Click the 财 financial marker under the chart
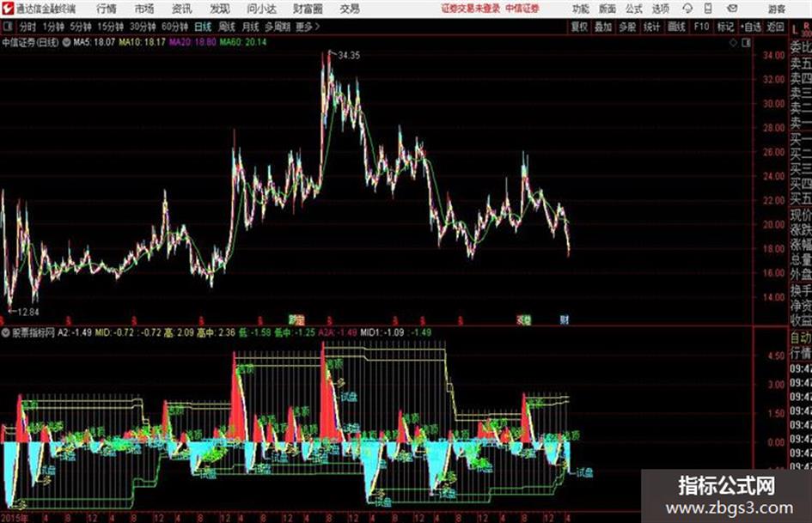This screenshot has height=523, width=812. tap(565, 319)
